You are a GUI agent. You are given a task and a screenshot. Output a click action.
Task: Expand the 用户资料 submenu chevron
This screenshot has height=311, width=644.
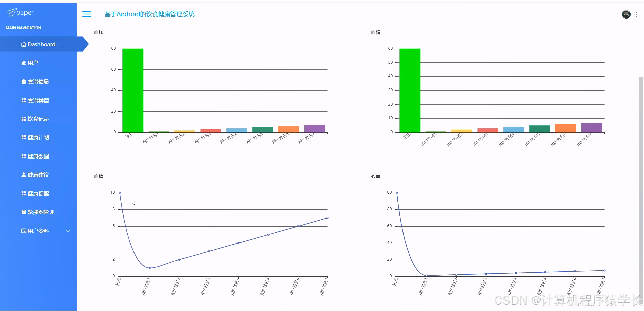point(68,231)
